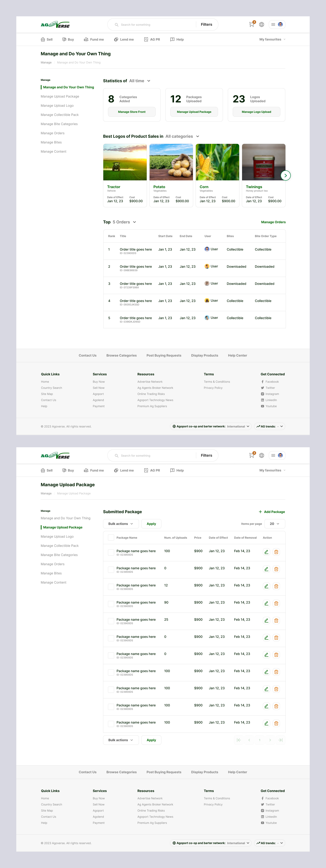Viewport: 326px width, 868px height.
Task: Go to next page in package pagination
Action: (270, 740)
